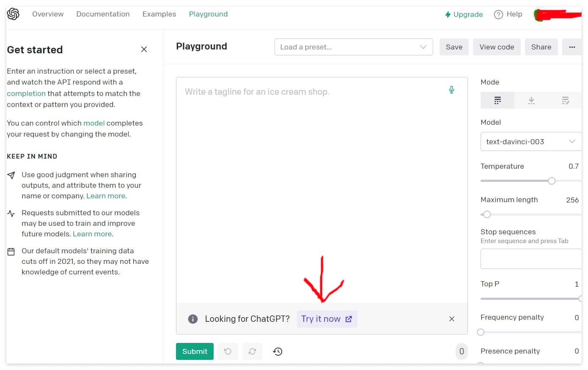
Task: Click the token count badge
Action: 462,351
